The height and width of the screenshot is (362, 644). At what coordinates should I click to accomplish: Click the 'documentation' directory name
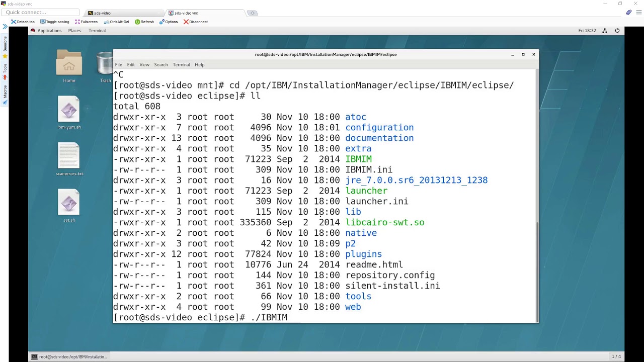(x=379, y=138)
